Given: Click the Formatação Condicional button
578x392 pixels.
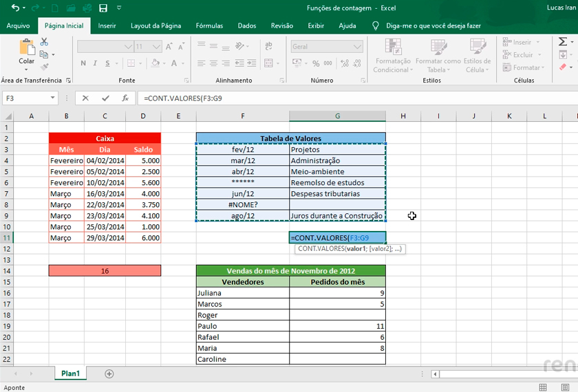Looking at the screenshot, I should tap(393, 56).
